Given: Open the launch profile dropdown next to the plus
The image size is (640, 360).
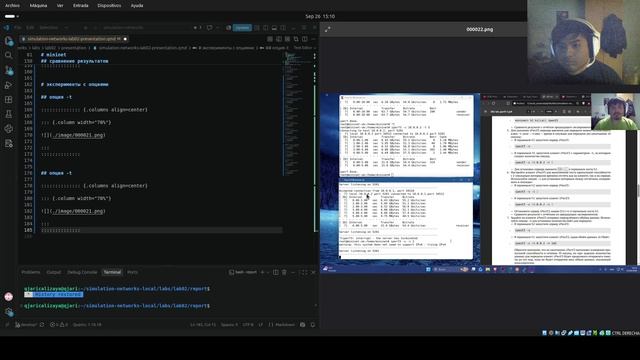Looking at the screenshot, I should (268, 272).
